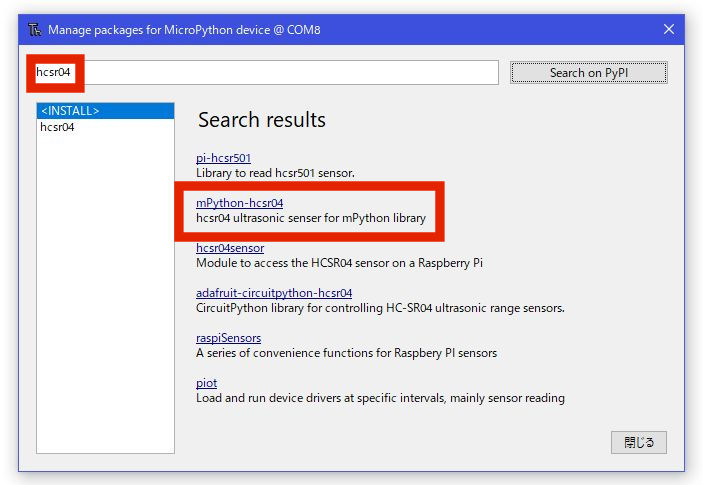Click the text 'hcsr04 ultrasonic senser for mPython library'
The width and height of the screenshot is (703, 485).
(x=311, y=218)
